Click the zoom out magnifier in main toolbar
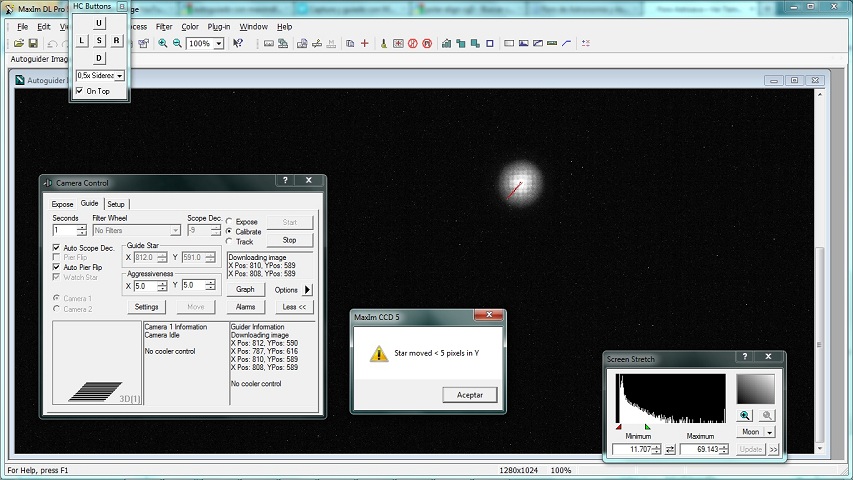 [x=177, y=44]
